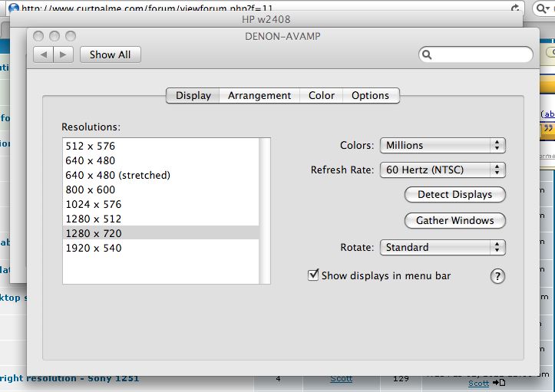Zoom the DENON-AVAMP window
Viewport: 555px width, 392px height.
click(x=71, y=36)
